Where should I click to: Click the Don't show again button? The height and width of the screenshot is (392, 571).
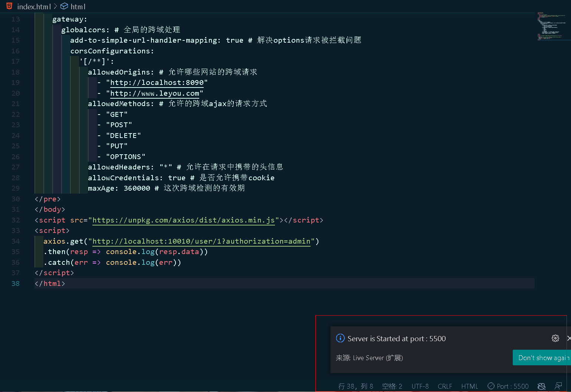pos(542,358)
